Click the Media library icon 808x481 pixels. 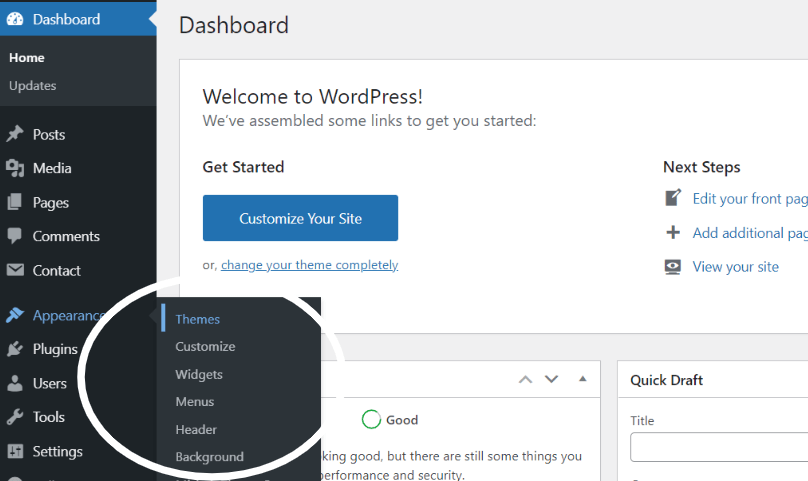pos(15,168)
